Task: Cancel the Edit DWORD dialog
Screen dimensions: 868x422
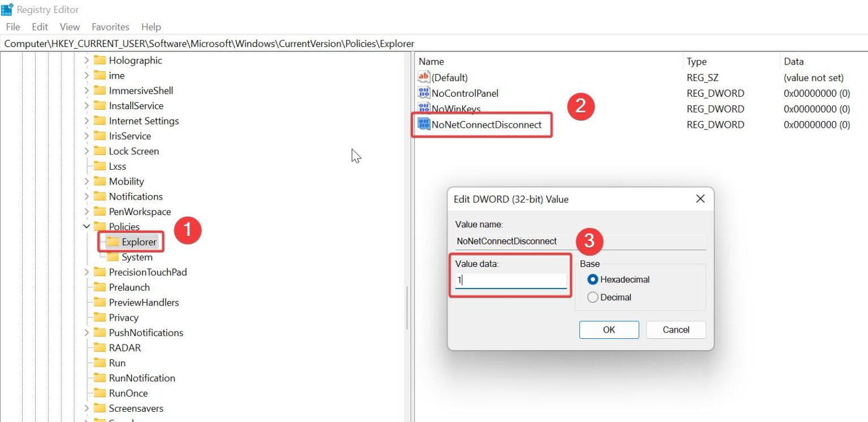Action: [x=676, y=329]
